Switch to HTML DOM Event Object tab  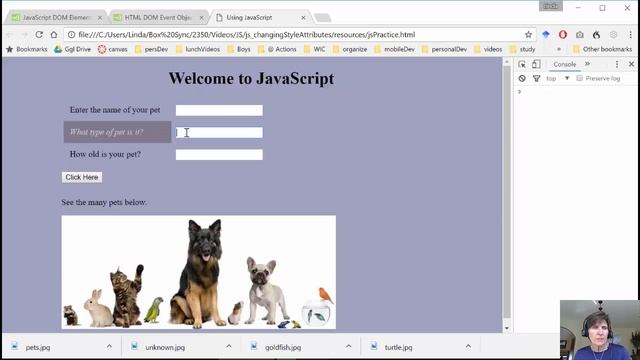tap(158, 18)
